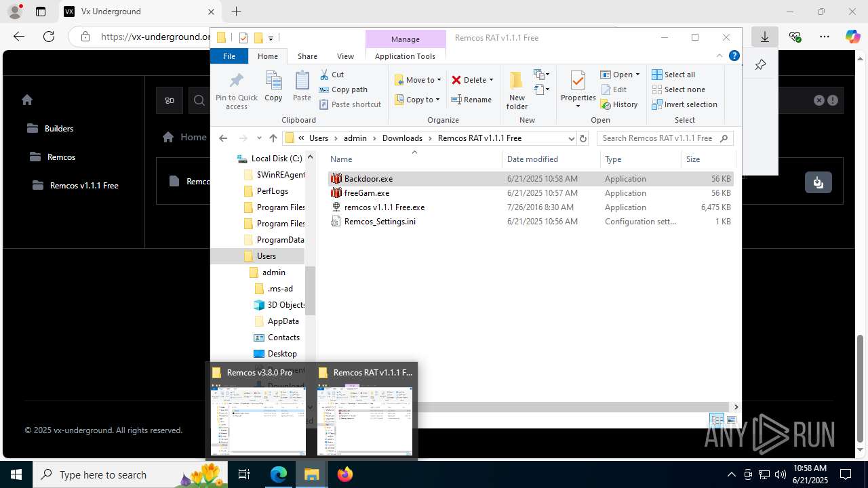Click the History button in the ribbon
868x488 pixels.
tap(619, 104)
